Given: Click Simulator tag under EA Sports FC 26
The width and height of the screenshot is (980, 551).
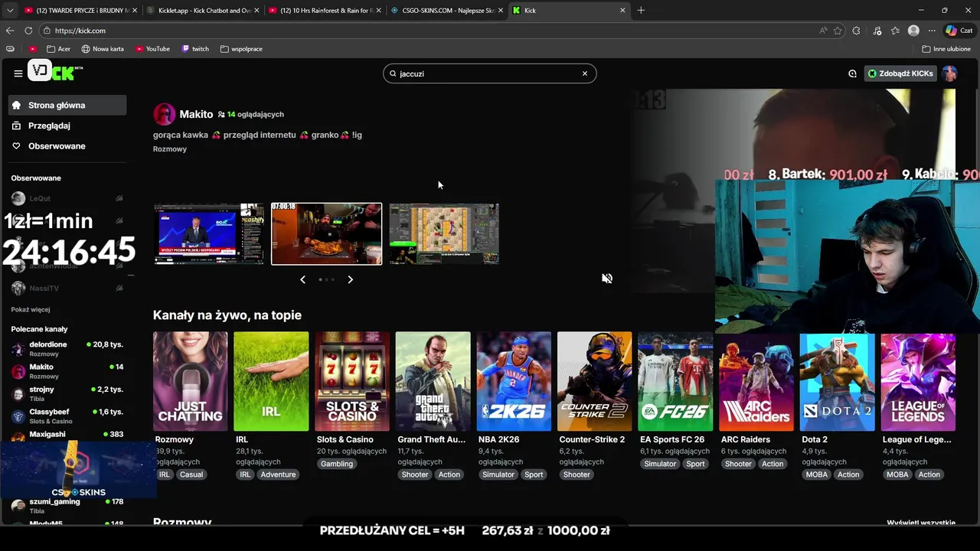Looking at the screenshot, I should (660, 464).
